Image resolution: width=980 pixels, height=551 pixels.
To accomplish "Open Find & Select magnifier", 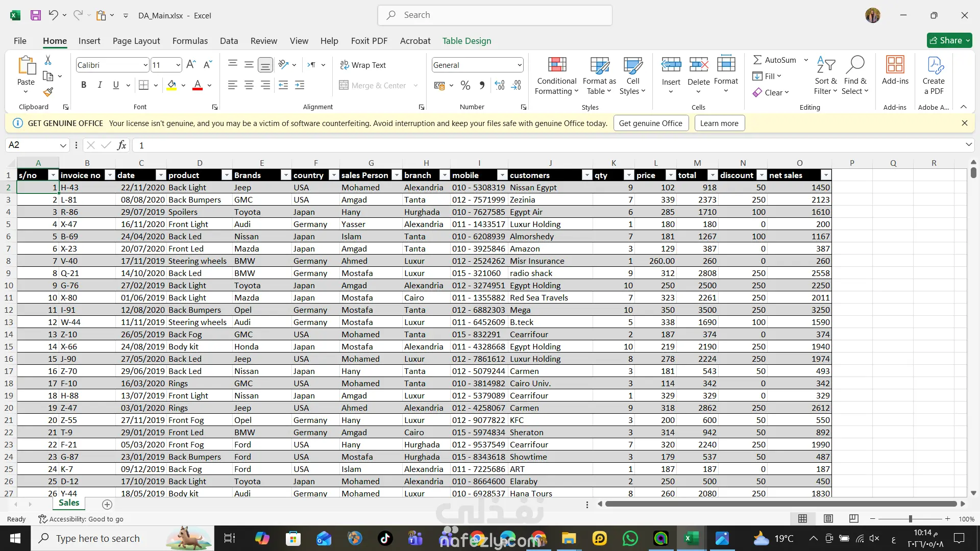I will pos(855,76).
